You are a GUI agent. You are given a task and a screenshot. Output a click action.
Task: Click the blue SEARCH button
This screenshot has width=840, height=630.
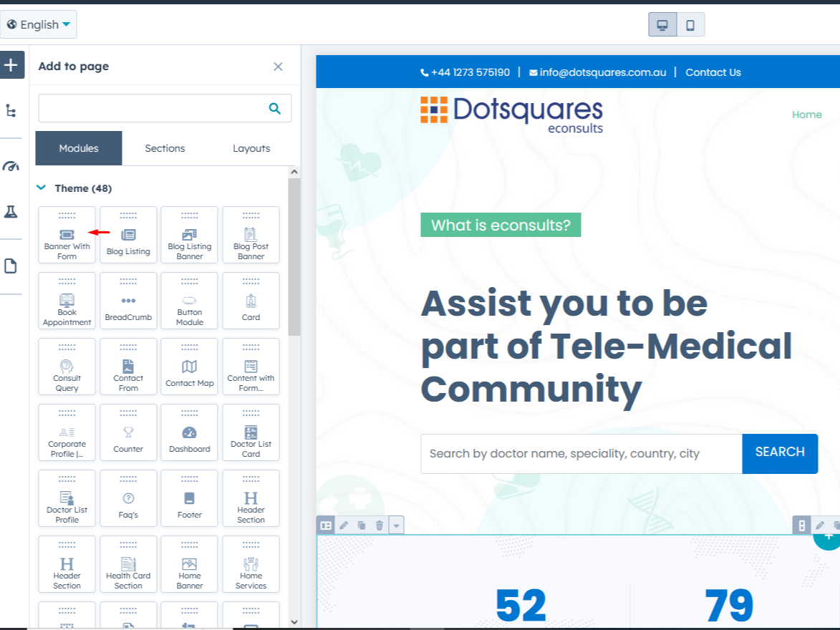coord(779,452)
